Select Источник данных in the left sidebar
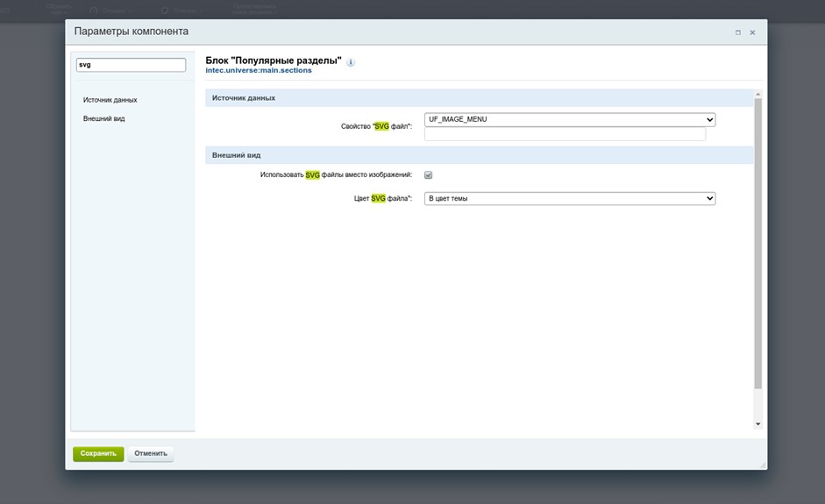This screenshot has width=825, height=504. (x=110, y=100)
